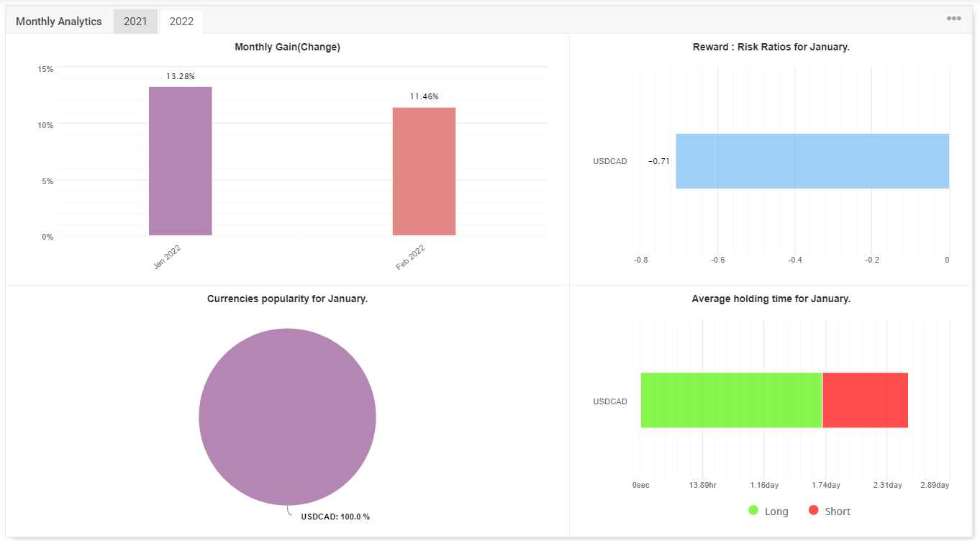
Task: Click the 13.28% value label
Action: (x=181, y=76)
